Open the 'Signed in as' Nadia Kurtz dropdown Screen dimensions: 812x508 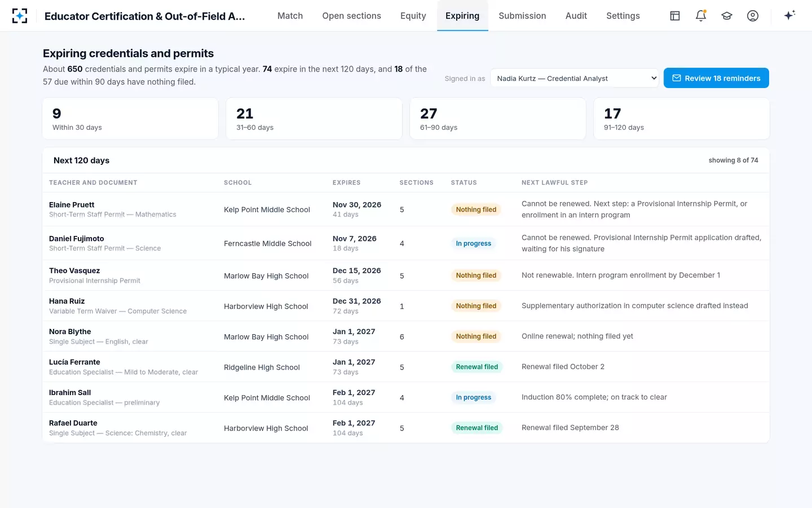pyautogui.click(x=575, y=78)
